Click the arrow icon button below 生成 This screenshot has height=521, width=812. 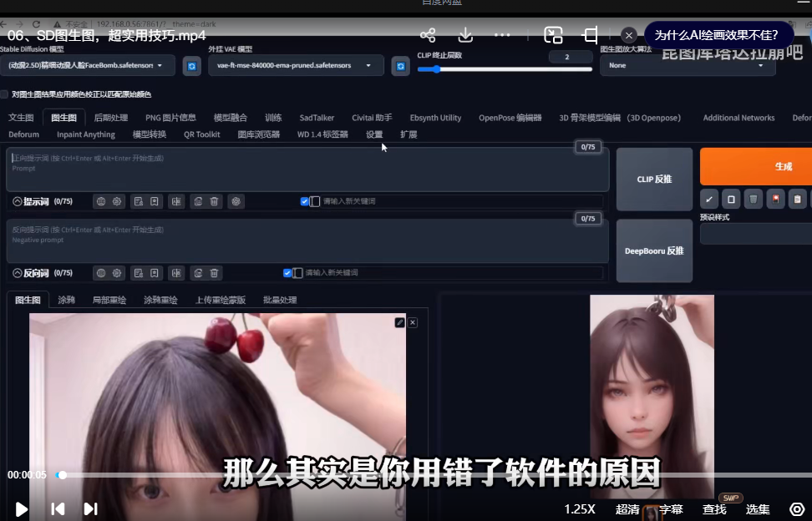tap(709, 200)
